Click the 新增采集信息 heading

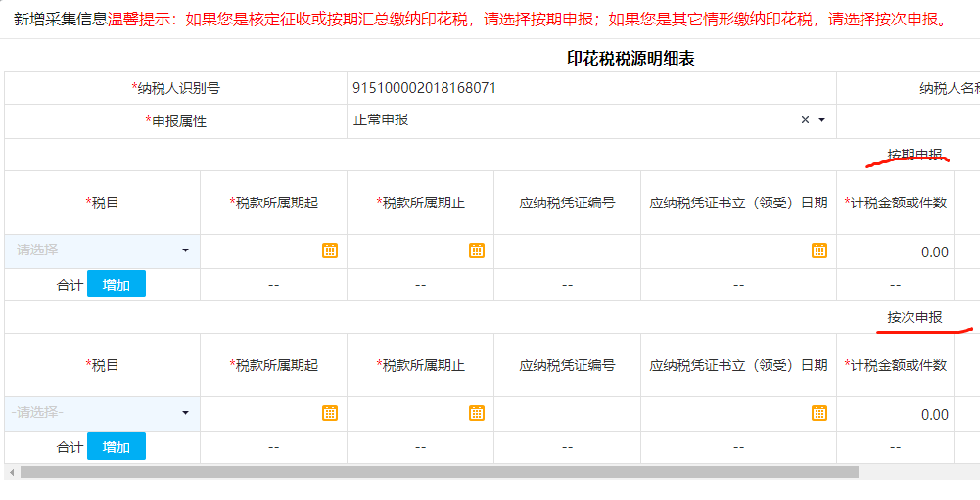point(60,20)
